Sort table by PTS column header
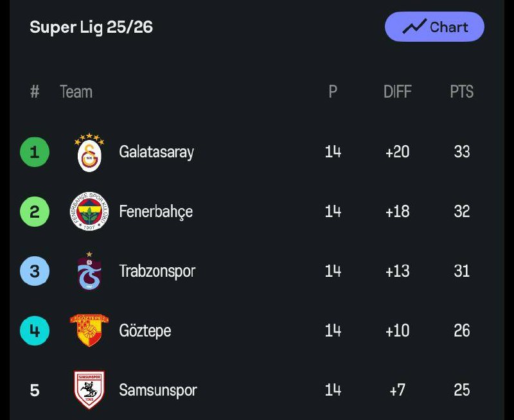 coord(461,92)
